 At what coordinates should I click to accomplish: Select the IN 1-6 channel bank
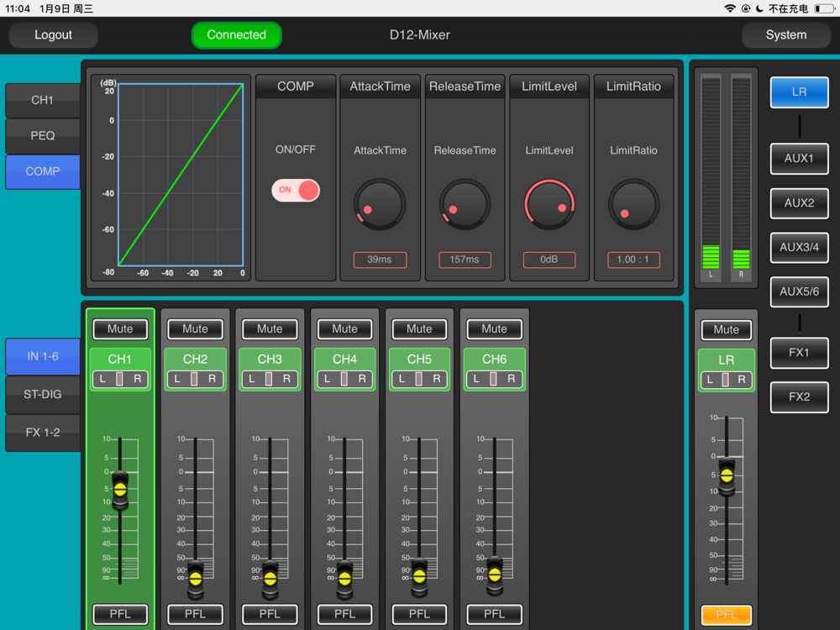pyautogui.click(x=42, y=356)
